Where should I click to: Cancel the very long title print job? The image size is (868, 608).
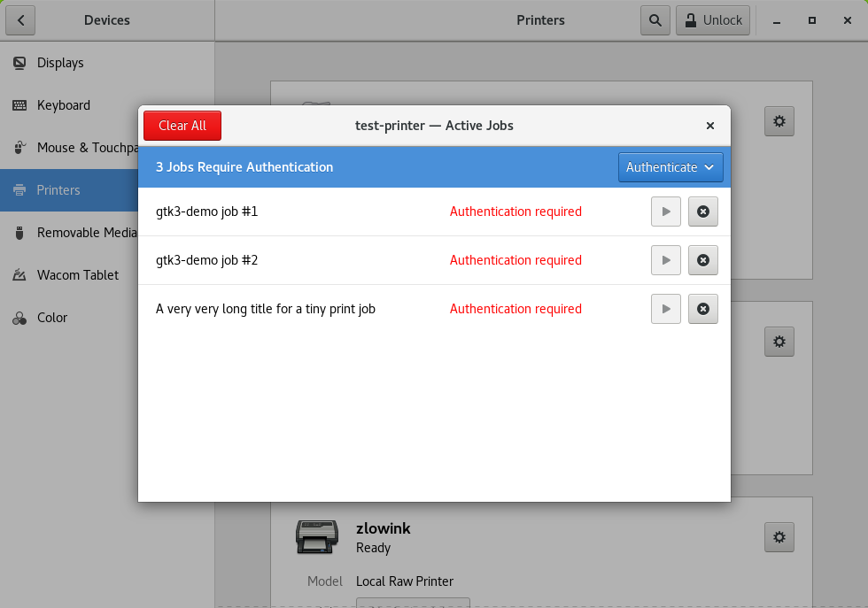pos(703,309)
